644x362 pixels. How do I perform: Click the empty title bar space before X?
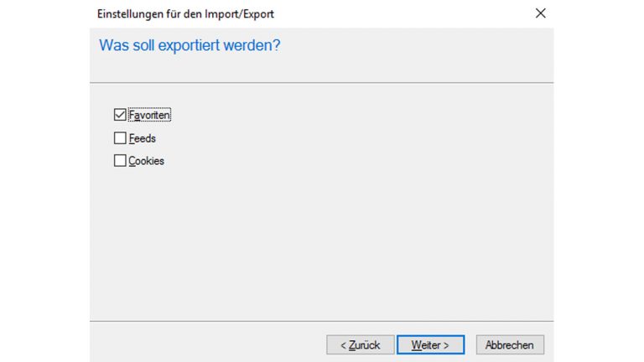[402, 14]
